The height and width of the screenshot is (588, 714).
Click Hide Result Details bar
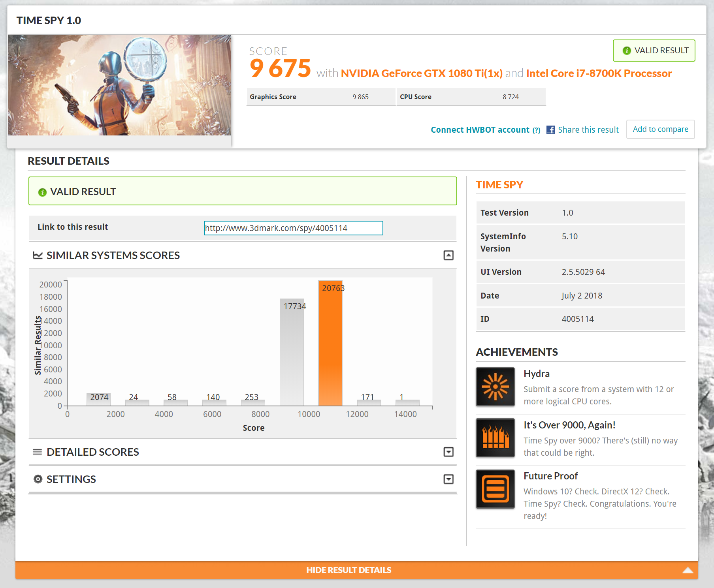(x=357, y=570)
